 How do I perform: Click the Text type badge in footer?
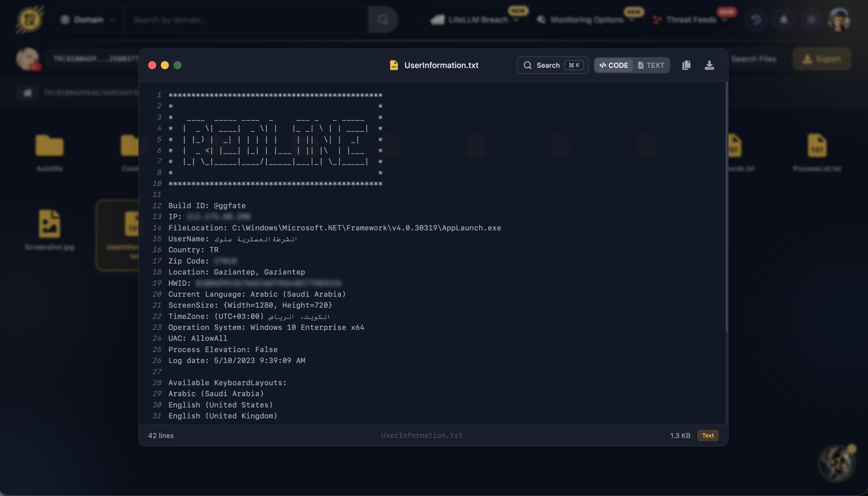708,435
